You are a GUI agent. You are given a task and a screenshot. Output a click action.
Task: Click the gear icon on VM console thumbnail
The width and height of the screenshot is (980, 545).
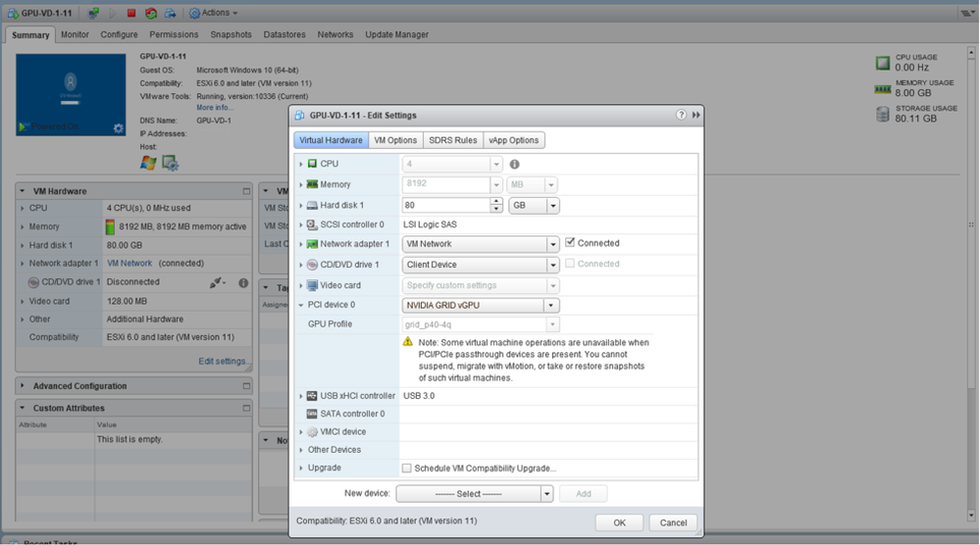click(118, 128)
